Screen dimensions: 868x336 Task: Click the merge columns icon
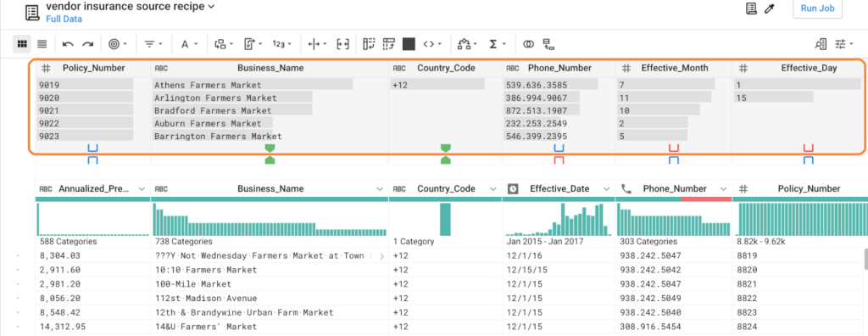pyautogui.click(x=342, y=44)
